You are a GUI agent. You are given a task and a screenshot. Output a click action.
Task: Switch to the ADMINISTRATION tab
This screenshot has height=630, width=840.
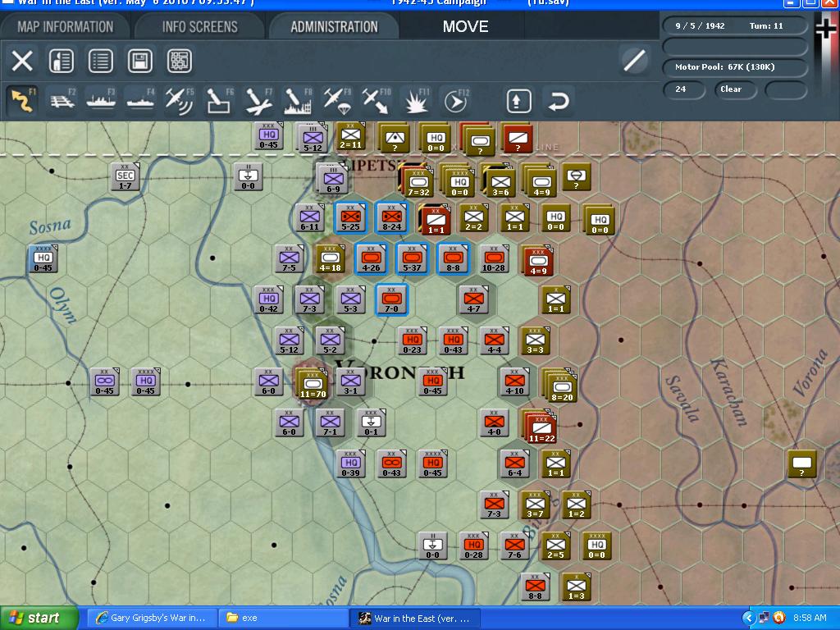tap(334, 26)
